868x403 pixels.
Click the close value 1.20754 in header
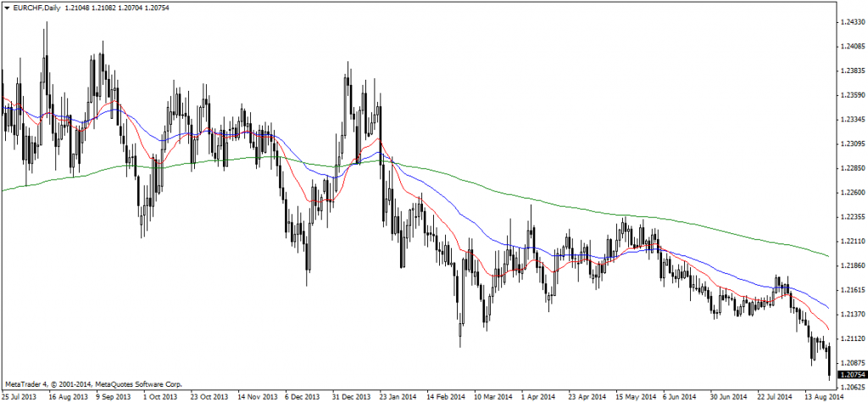pos(156,6)
